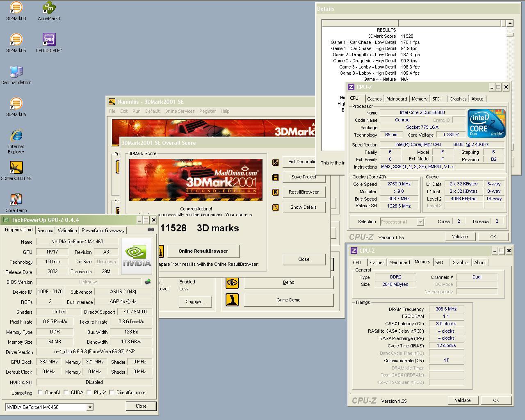The width and height of the screenshot is (525, 420).
Task: Click OK in lower CPU-Z window
Action: click(x=496, y=400)
